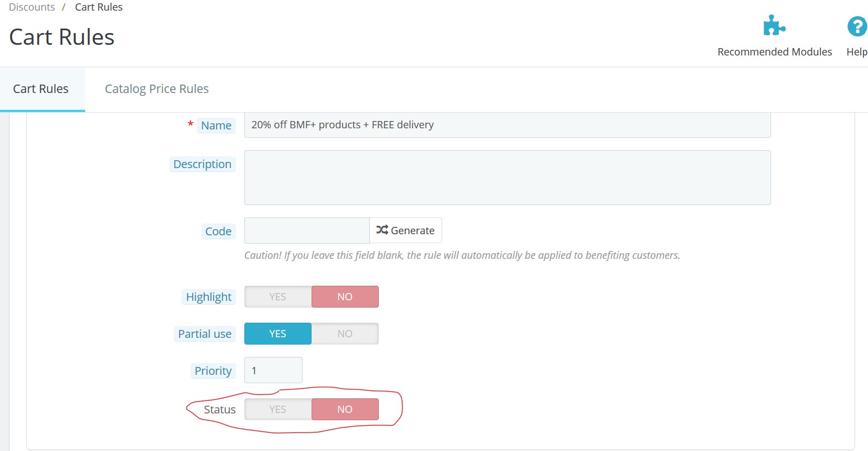This screenshot has height=451, width=868.
Task: Click YES on the Partial use toggle
Action: (x=277, y=333)
